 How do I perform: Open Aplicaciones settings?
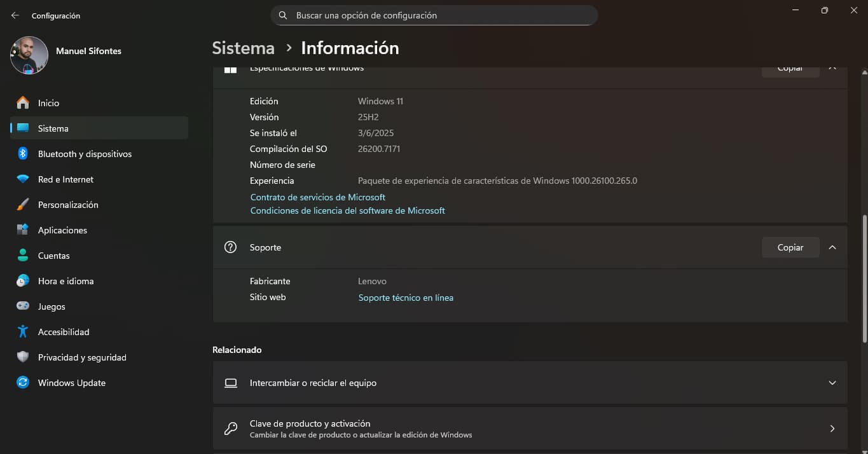point(62,230)
